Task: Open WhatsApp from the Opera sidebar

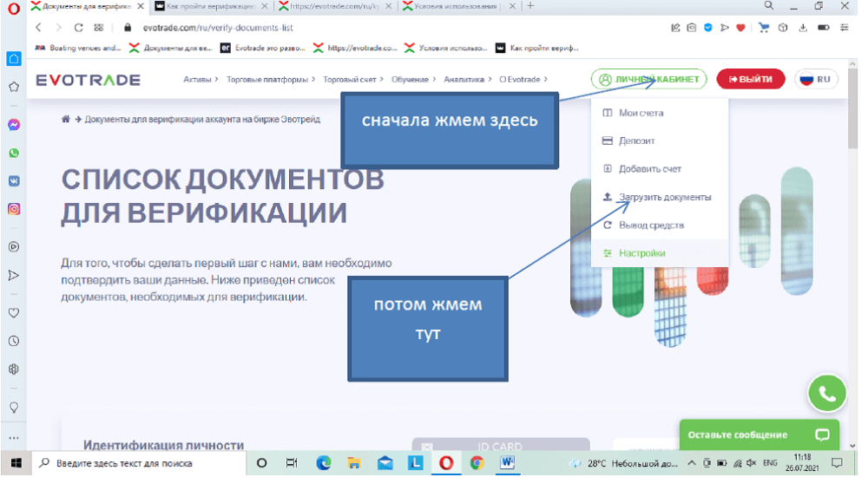Action: coord(14,153)
